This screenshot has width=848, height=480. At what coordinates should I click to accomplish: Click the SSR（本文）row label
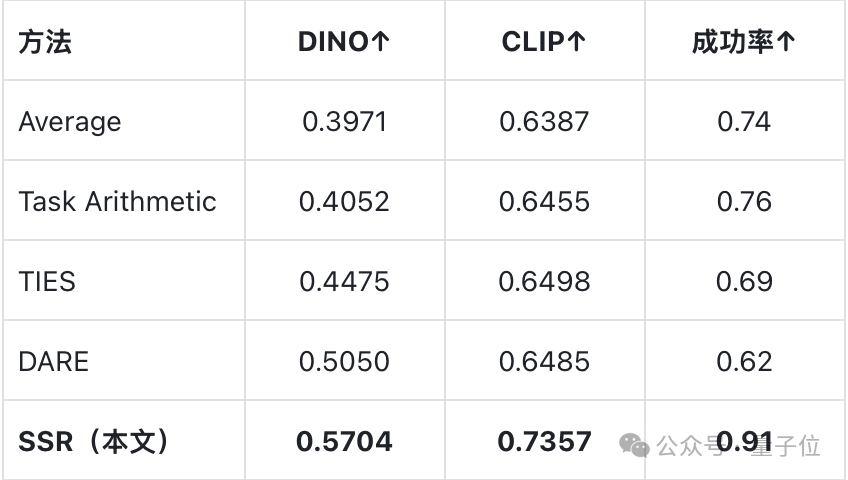click(94, 442)
